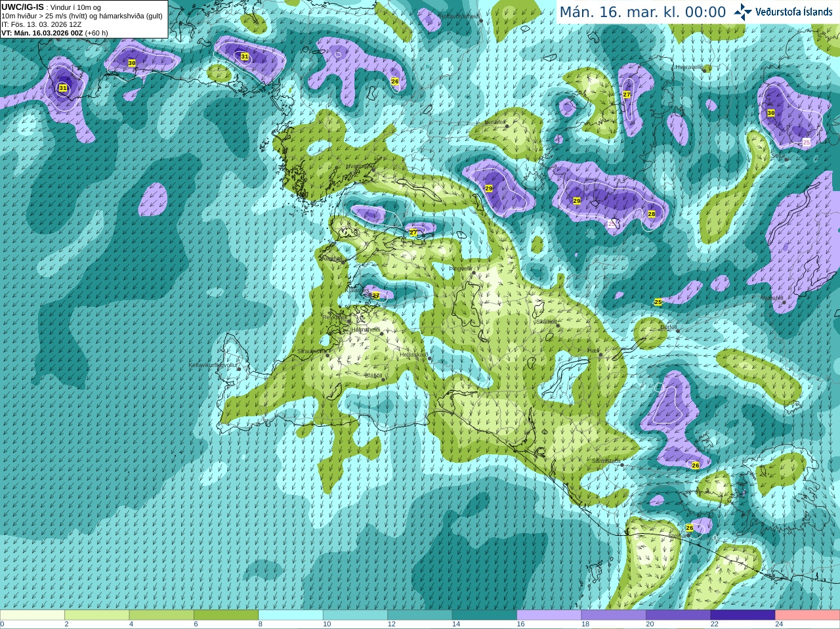Select the 16–18 m/s lilac legend swatch
The image size is (840, 629).
click(x=549, y=615)
